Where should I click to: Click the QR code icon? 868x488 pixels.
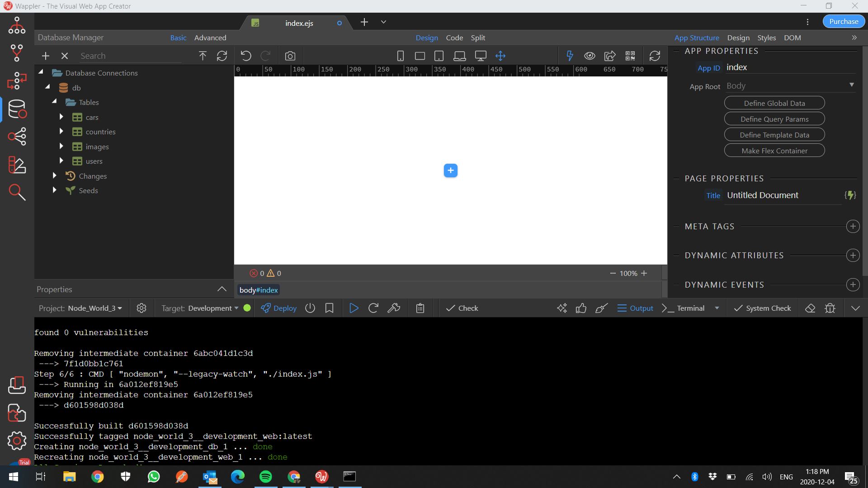[630, 56]
